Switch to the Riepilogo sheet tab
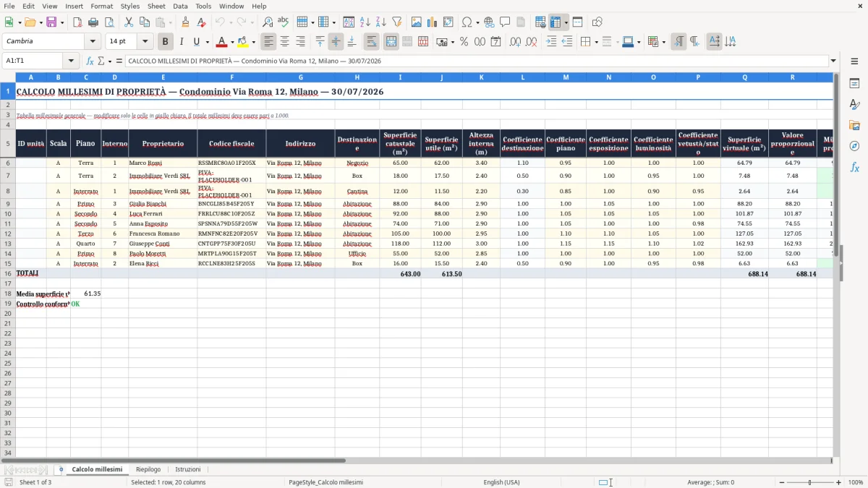The width and height of the screenshot is (868, 488). pos(148,469)
